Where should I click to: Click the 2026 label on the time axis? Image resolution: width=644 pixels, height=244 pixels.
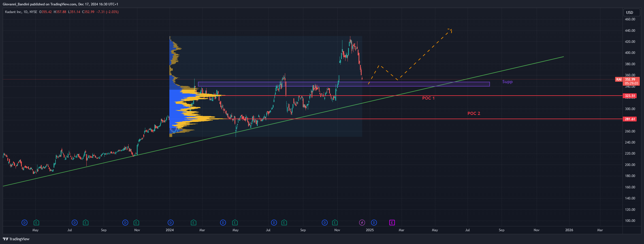(569, 230)
